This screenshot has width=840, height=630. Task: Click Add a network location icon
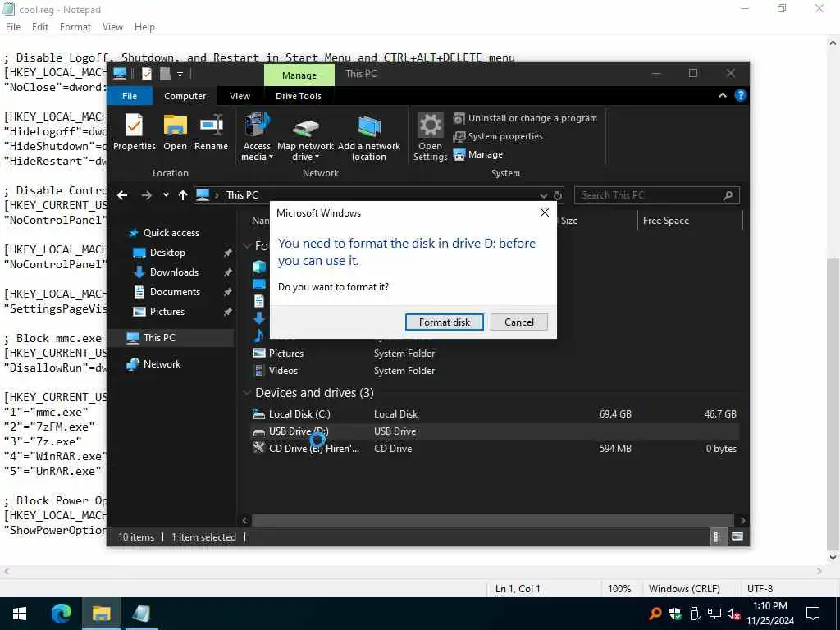tap(368, 137)
